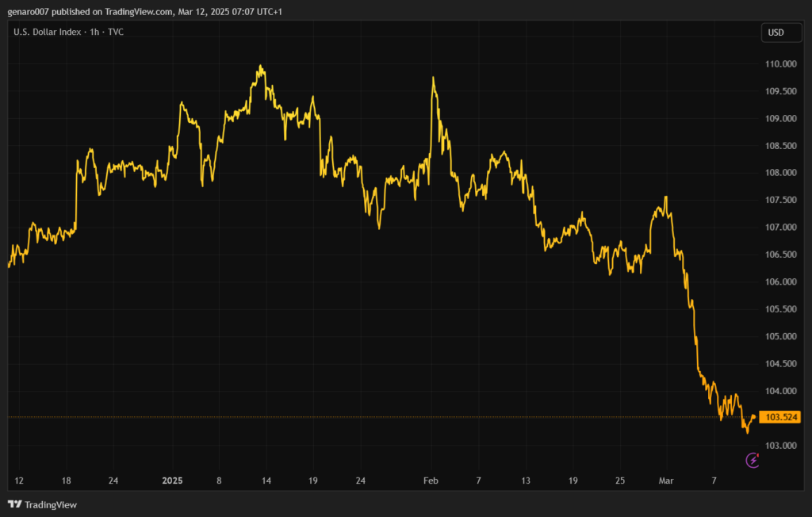Select the 2025 marker on time axis
The image size is (812, 517).
172,481
